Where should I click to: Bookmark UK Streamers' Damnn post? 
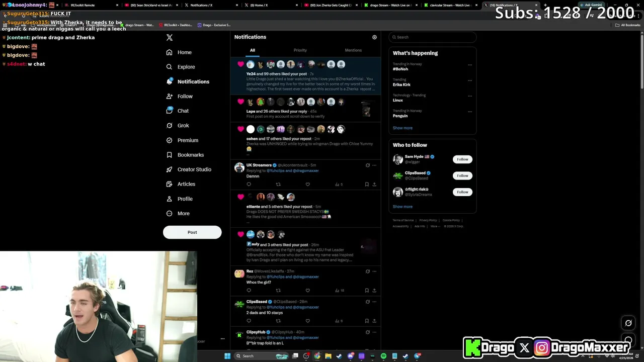click(367, 185)
